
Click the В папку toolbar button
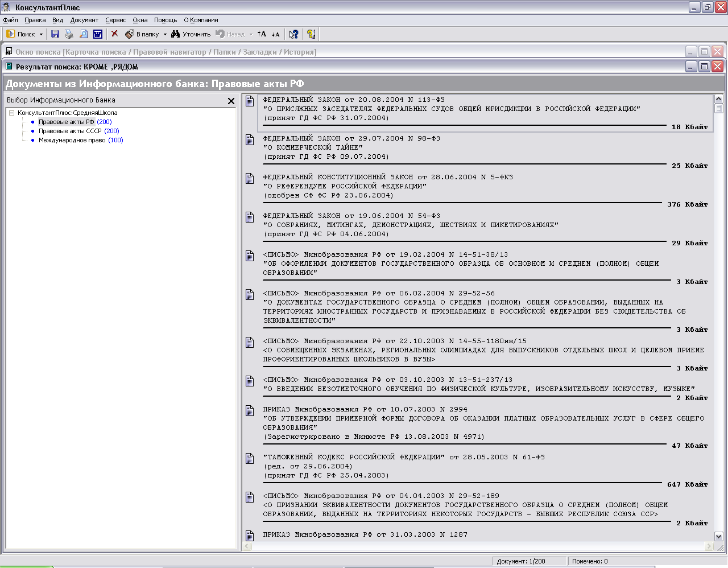(142, 34)
